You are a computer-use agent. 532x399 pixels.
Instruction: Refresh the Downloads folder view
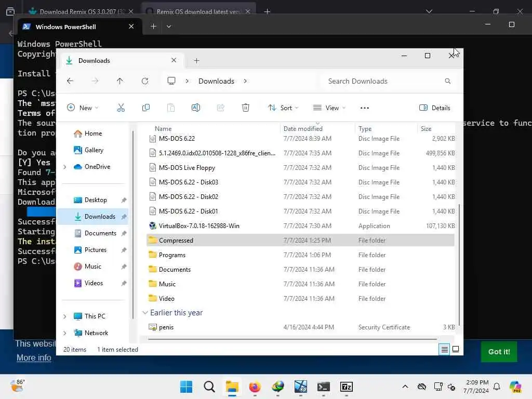coord(145,81)
